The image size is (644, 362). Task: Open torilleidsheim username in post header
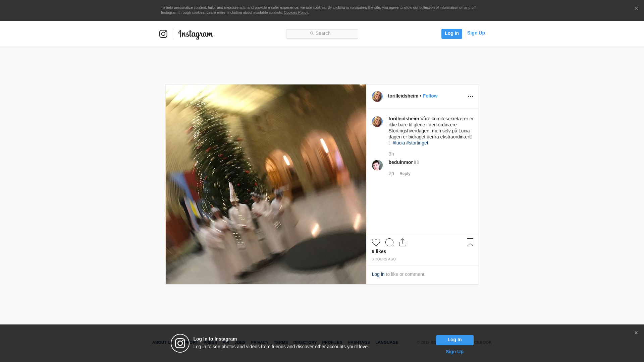tap(403, 96)
